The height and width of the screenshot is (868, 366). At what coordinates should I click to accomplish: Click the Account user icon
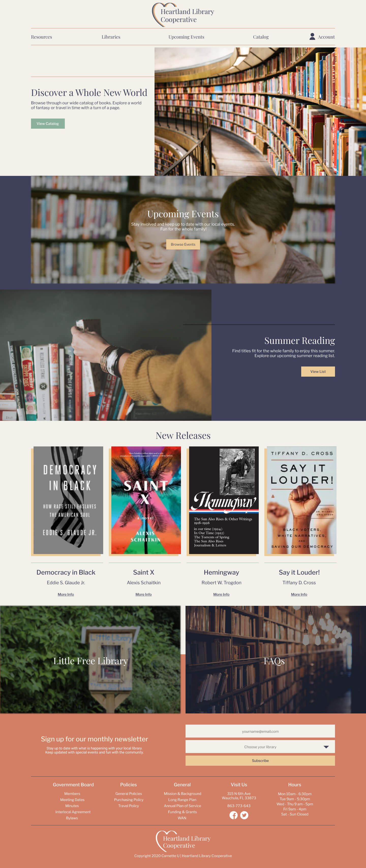(312, 36)
